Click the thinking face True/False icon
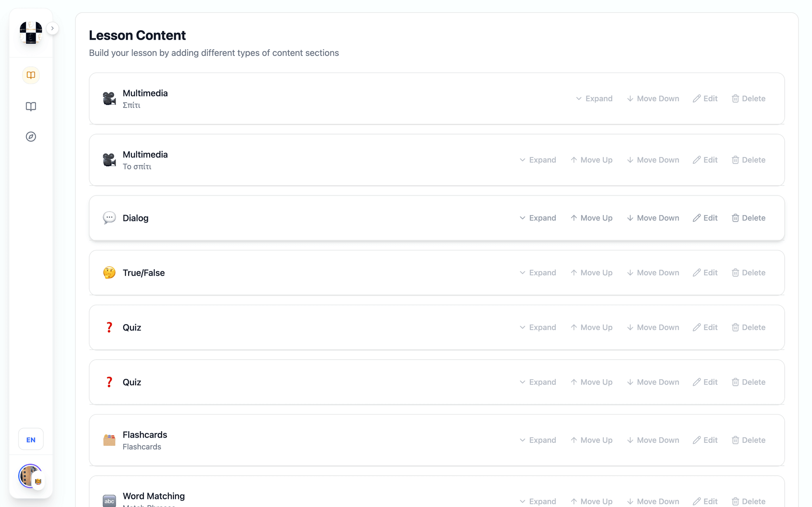This screenshot has height=507, width=812. pos(109,273)
